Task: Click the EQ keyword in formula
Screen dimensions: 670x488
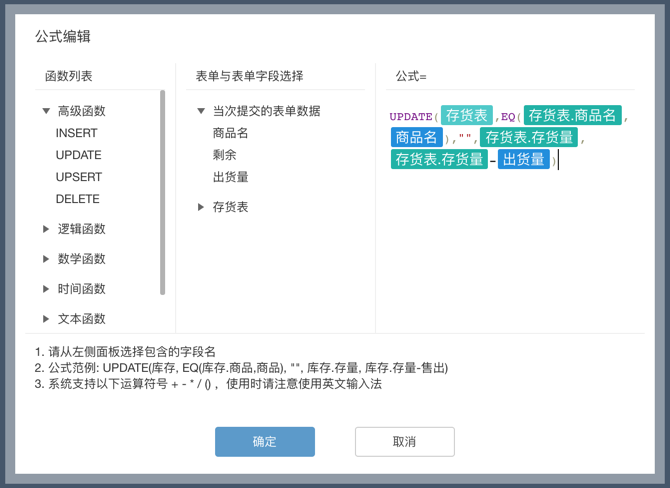Action: 508,117
